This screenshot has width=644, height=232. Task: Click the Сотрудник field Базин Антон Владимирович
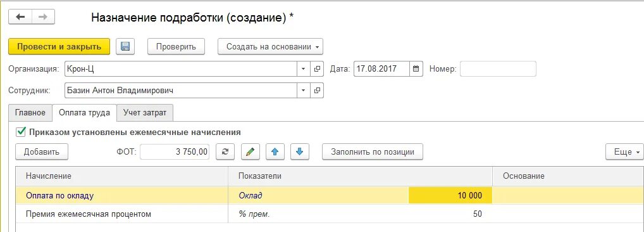[181, 91]
